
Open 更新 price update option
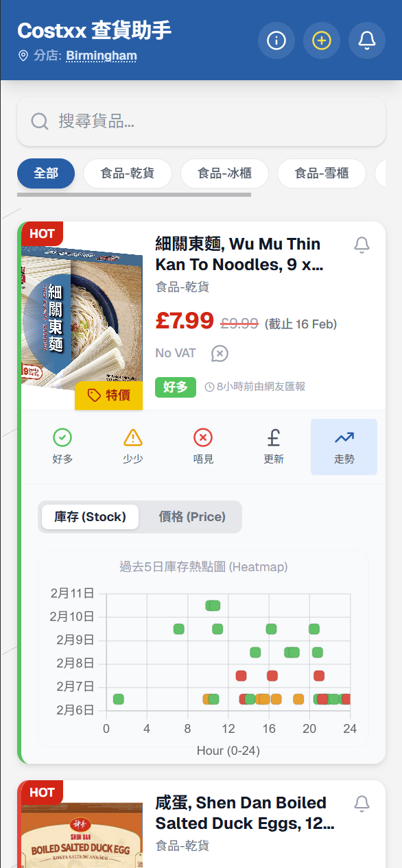coord(274,447)
